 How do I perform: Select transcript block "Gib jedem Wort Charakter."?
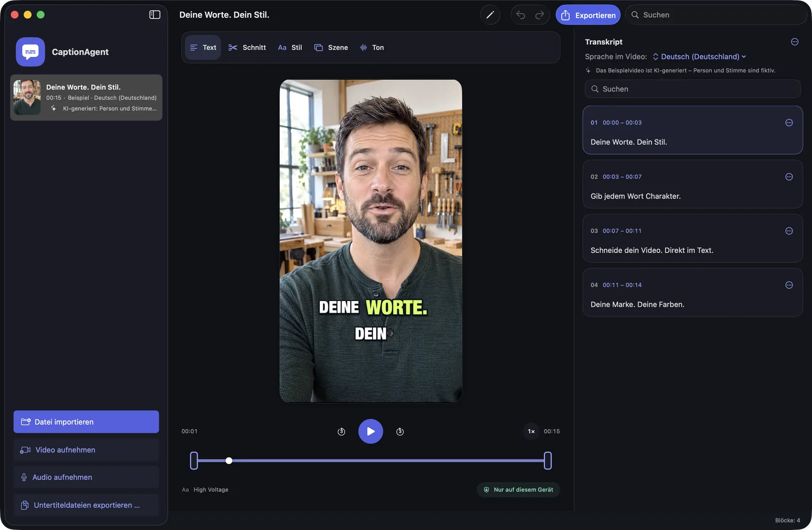point(693,184)
